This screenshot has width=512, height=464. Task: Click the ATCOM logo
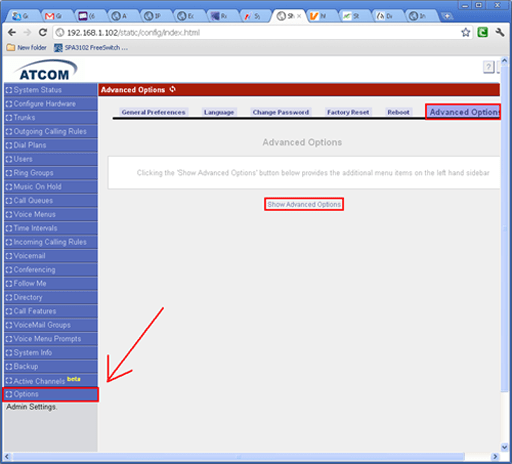pos(45,70)
